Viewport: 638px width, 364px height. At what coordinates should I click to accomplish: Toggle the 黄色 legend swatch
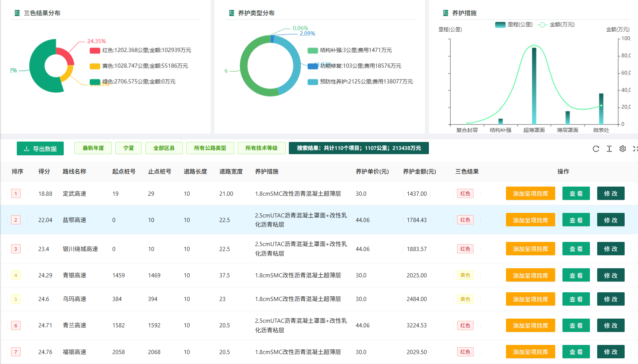coord(95,66)
